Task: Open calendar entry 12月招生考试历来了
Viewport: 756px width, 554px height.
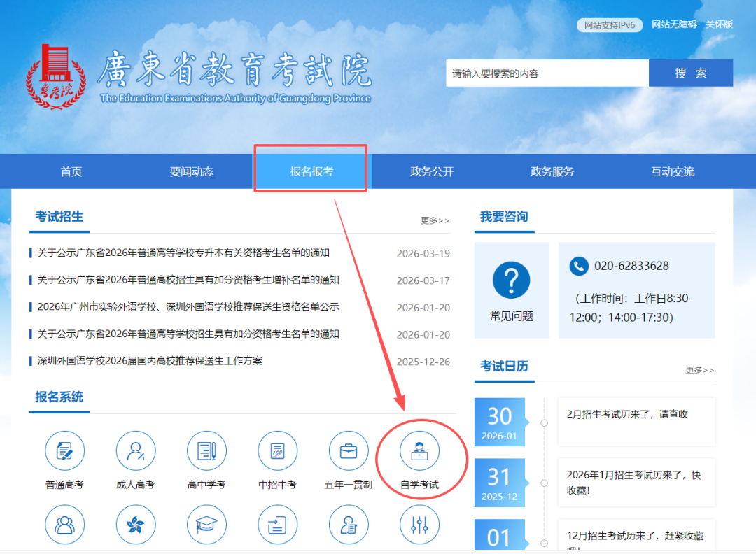Action: click(636, 536)
